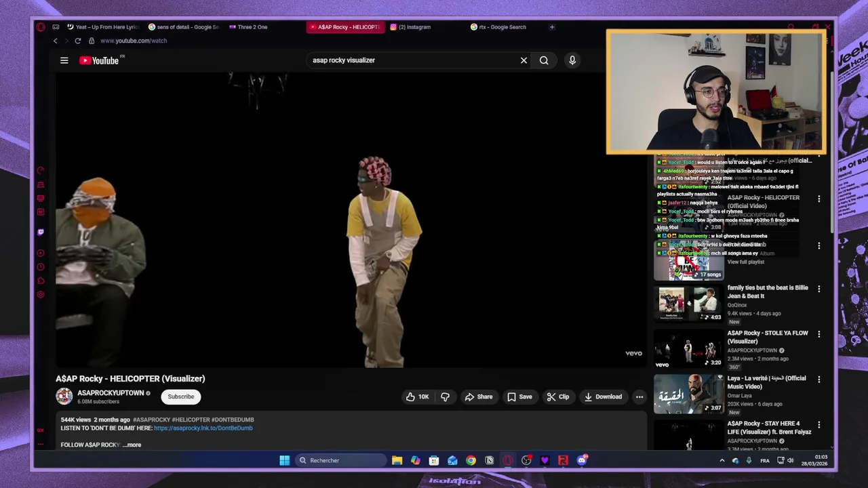Download the video
The image size is (868, 488).
pyautogui.click(x=603, y=396)
